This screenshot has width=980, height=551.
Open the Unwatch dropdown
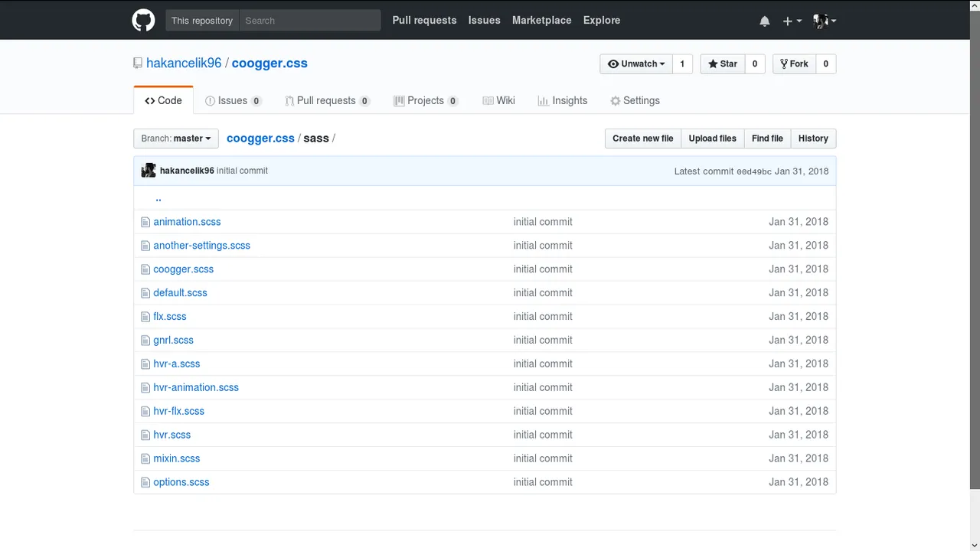636,64
